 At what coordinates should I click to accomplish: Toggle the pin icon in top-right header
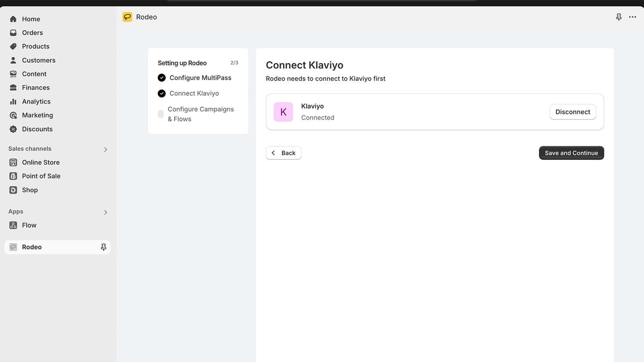pyautogui.click(x=619, y=17)
